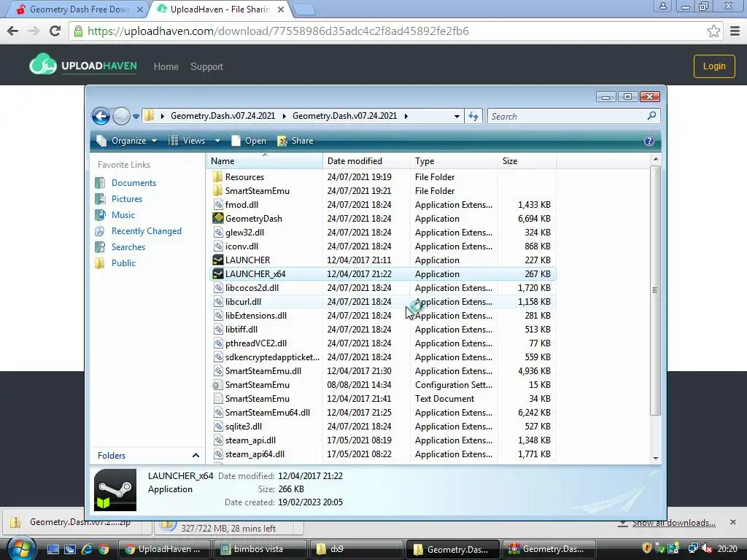Viewport: 747px width, 560px height.
Task: Click the Views toolbar button
Action: click(187, 141)
